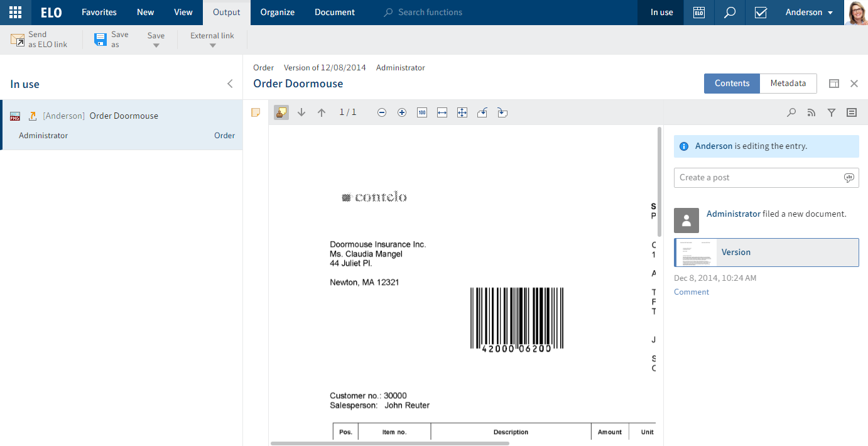Open the Anderson user menu

point(809,13)
